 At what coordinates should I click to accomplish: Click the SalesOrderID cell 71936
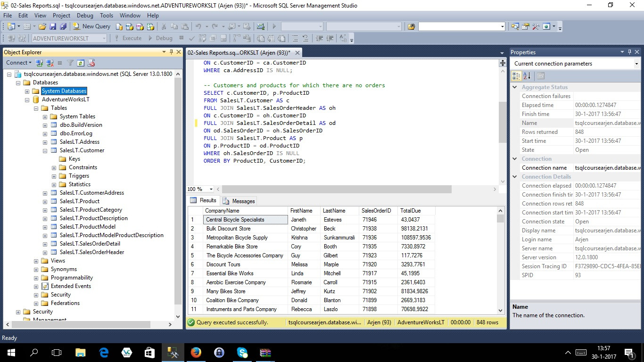click(378, 238)
